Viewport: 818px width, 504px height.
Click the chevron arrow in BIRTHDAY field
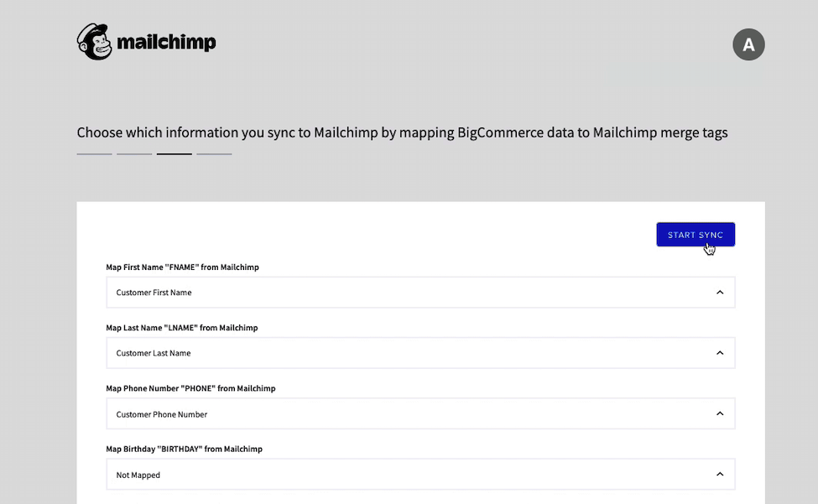pyautogui.click(x=720, y=474)
